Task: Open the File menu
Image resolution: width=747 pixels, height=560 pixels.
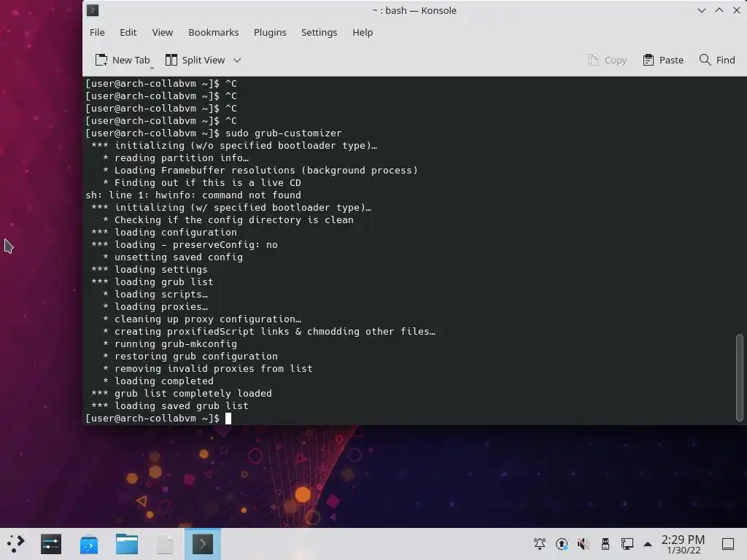Action: tap(97, 32)
